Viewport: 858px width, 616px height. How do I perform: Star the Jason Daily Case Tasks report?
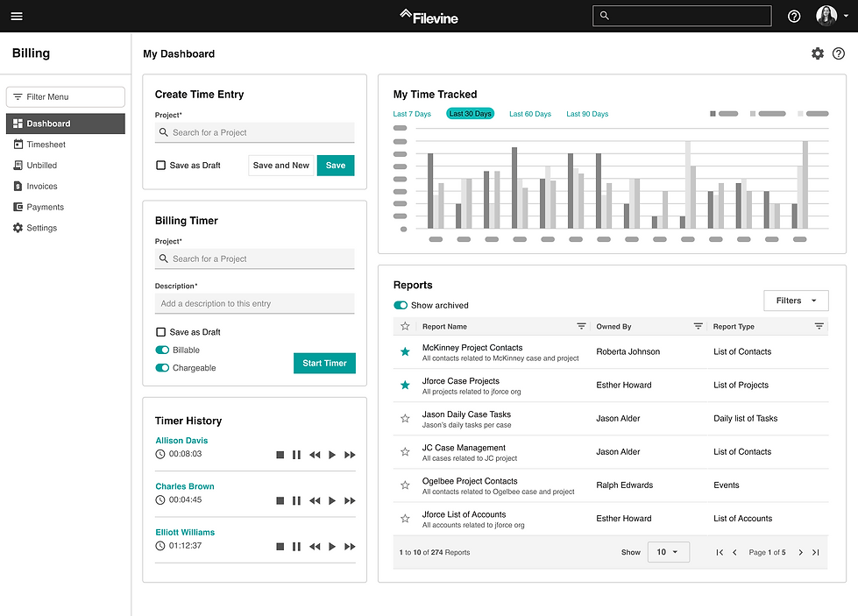coord(405,419)
